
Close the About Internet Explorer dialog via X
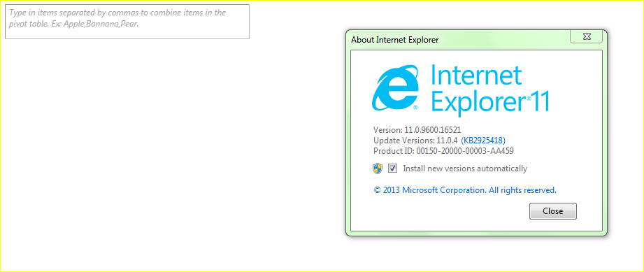coord(587,36)
